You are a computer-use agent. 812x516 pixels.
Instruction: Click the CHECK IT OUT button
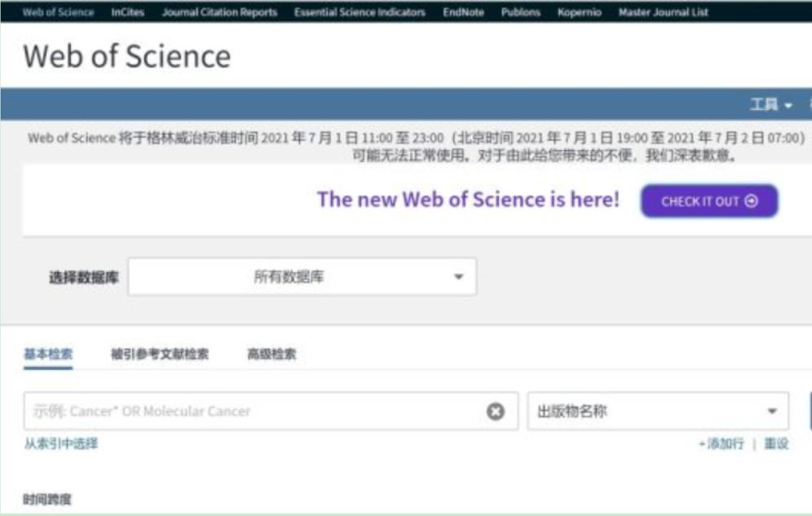pos(709,201)
